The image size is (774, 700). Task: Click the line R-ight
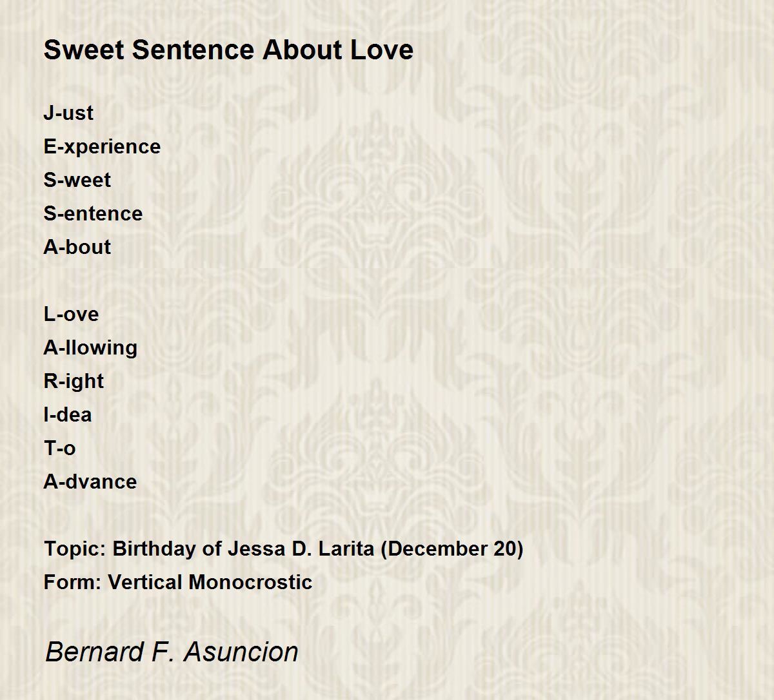pyautogui.click(x=74, y=381)
